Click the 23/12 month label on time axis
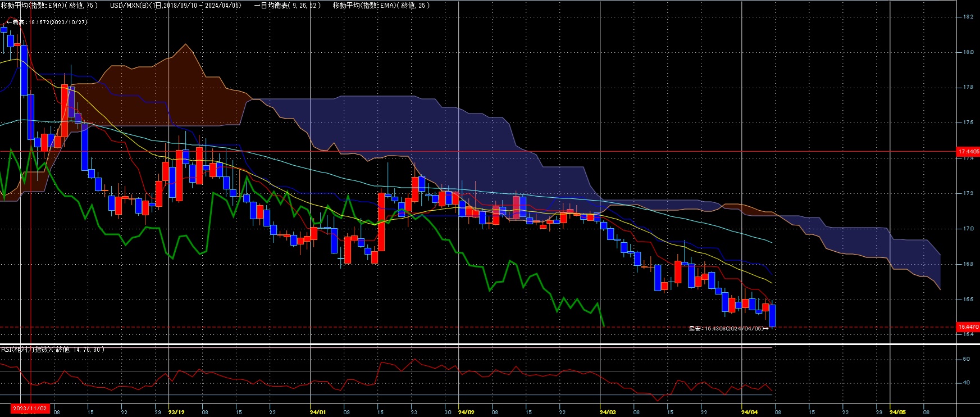Viewport: 980px width, 417px height. tap(176, 412)
